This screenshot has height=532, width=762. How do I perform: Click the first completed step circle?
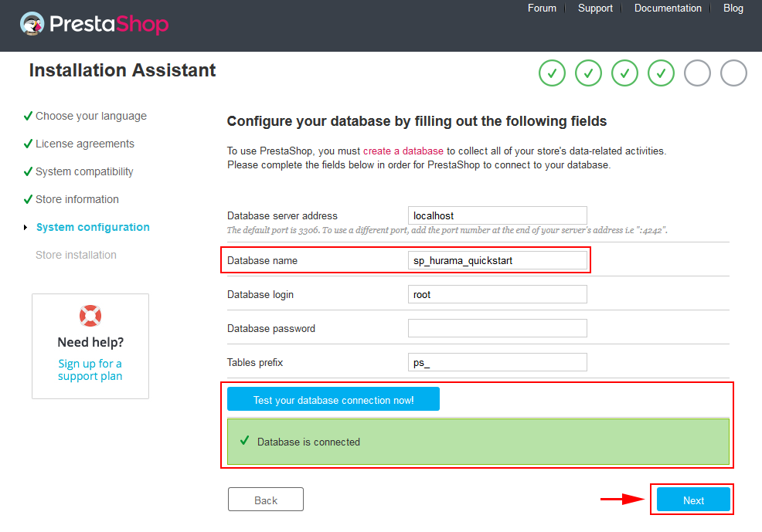552,73
